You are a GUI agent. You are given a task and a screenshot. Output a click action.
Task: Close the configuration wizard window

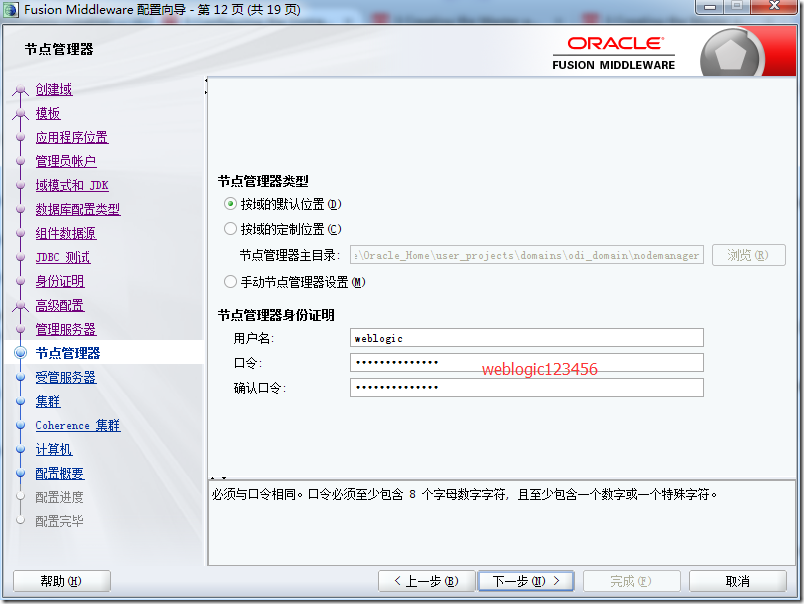click(774, 6)
